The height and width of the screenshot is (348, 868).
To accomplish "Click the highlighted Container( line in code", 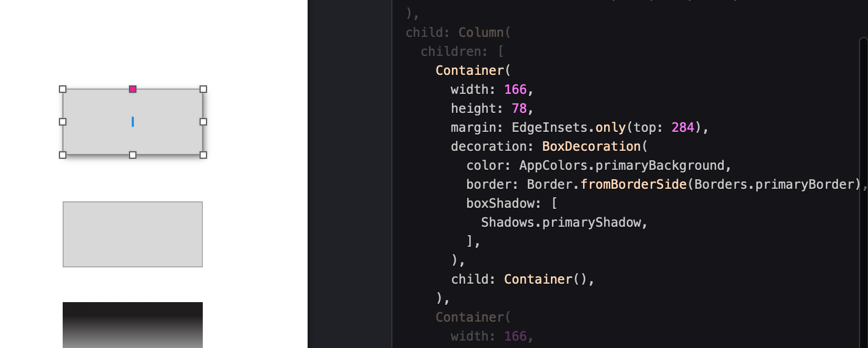I will point(473,71).
